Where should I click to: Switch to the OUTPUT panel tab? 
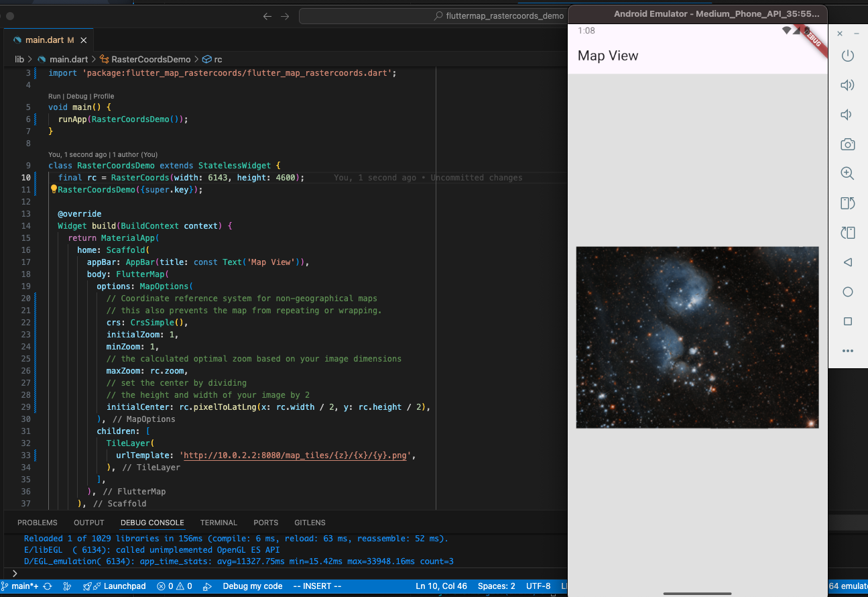89,523
